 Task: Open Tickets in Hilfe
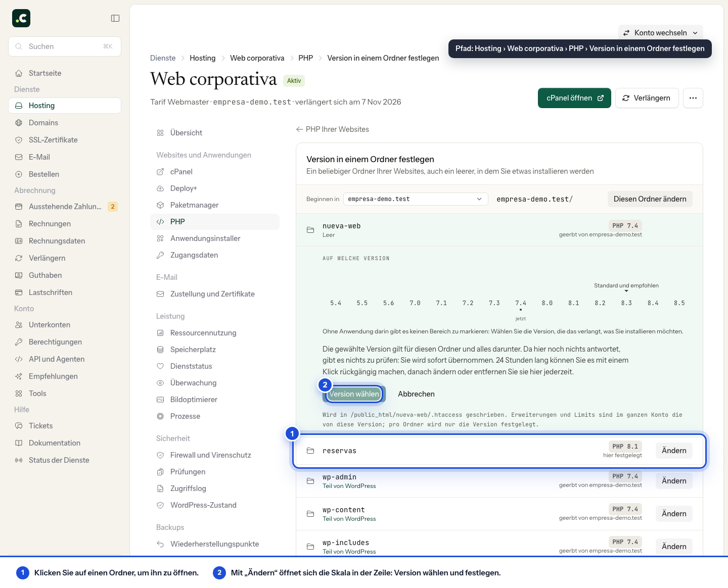coord(65,426)
